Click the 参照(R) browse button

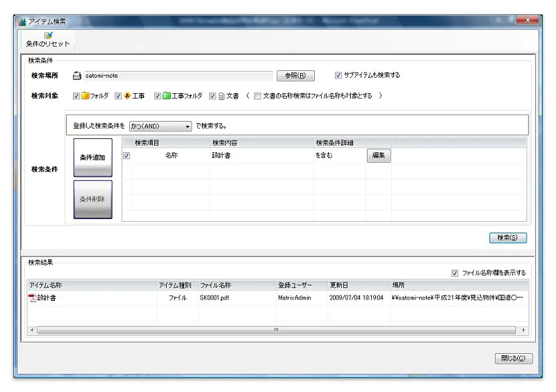(x=295, y=76)
